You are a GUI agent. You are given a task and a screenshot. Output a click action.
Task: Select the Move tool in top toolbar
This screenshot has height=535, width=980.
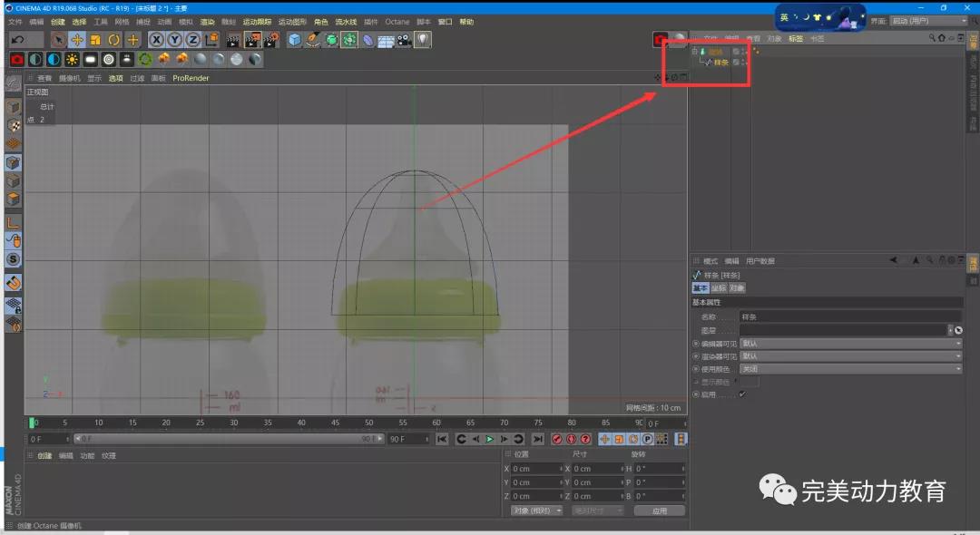pos(77,40)
